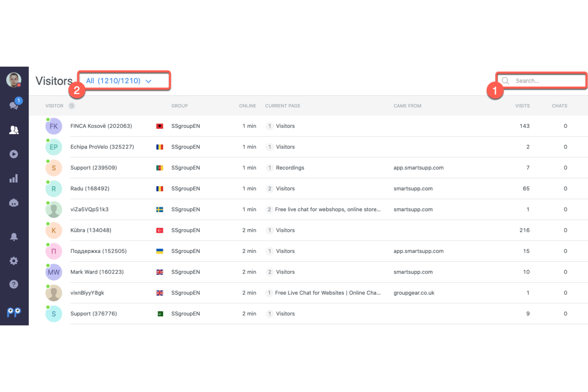Select visitor vixnBlyyY8gk

(87, 293)
